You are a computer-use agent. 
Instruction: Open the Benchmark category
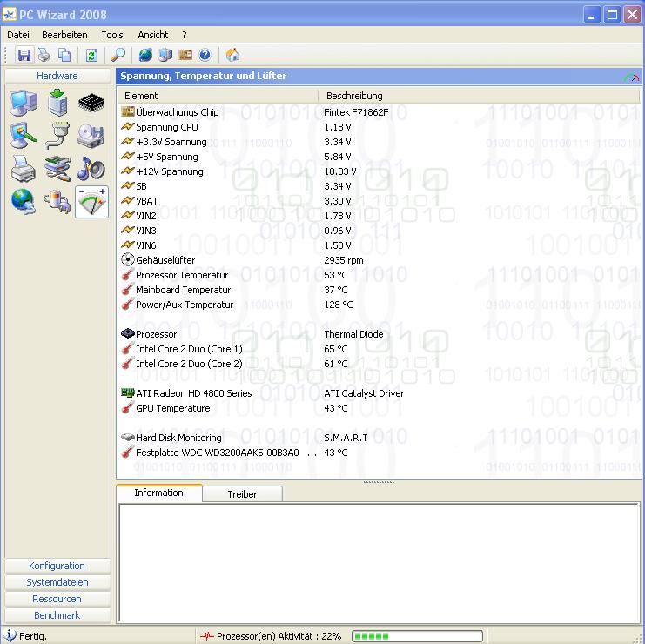pyautogui.click(x=57, y=615)
